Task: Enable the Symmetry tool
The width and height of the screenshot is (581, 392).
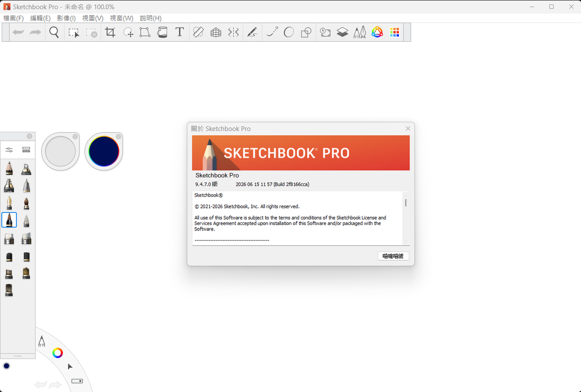Action: coord(233,32)
